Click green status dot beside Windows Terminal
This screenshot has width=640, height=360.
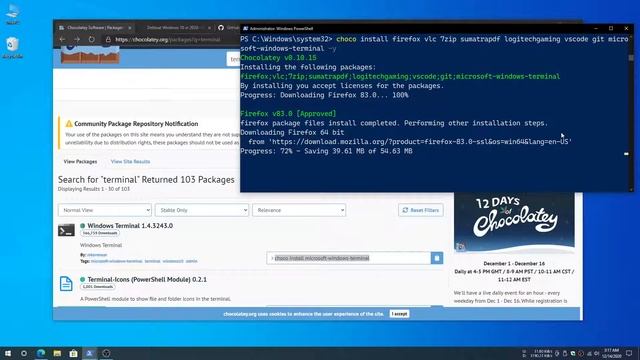pyautogui.click(x=83, y=226)
